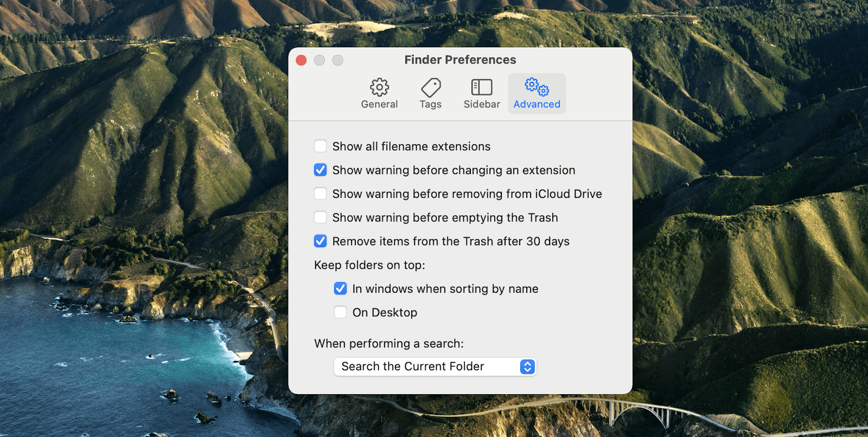This screenshot has height=437, width=868.
Task: Check Keep folders on top On Desktop
Action: 341,312
